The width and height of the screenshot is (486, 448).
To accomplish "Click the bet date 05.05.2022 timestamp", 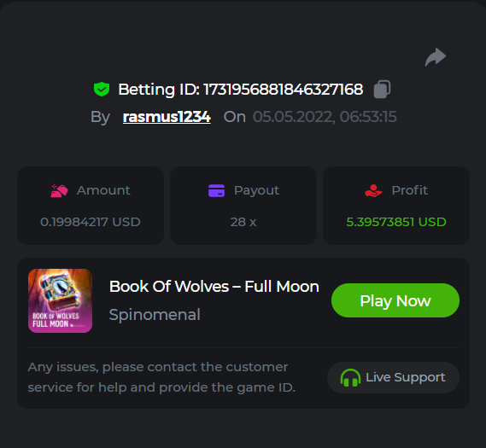I will point(325,117).
